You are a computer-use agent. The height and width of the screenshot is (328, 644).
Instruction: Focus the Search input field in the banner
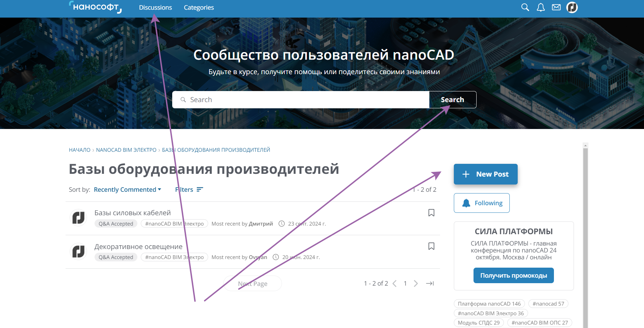(x=301, y=100)
